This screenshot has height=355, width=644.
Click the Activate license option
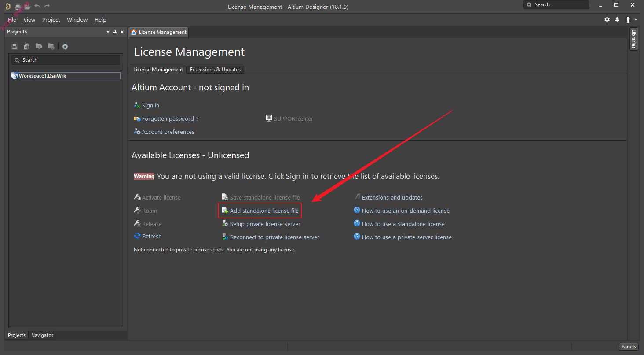tap(161, 197)
